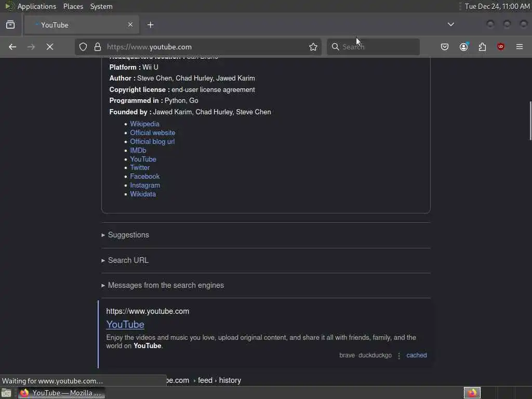Open the Wikidata link
Screen dimensions: 532x399
click(143, 194)
